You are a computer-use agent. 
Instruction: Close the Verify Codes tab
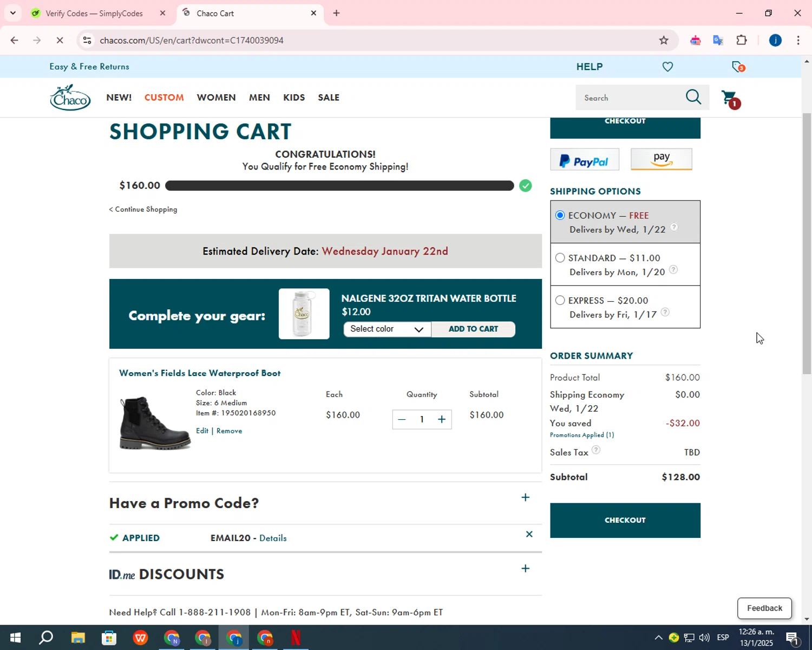tap(162, 13)
